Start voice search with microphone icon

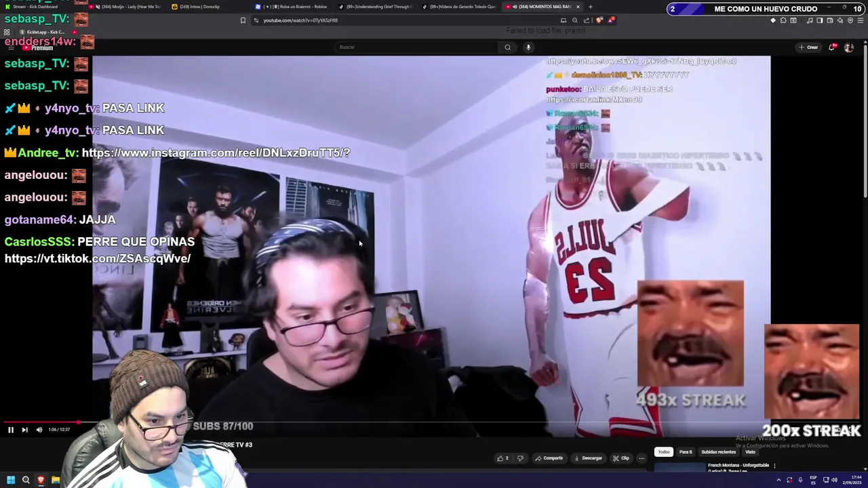point(528,47)
